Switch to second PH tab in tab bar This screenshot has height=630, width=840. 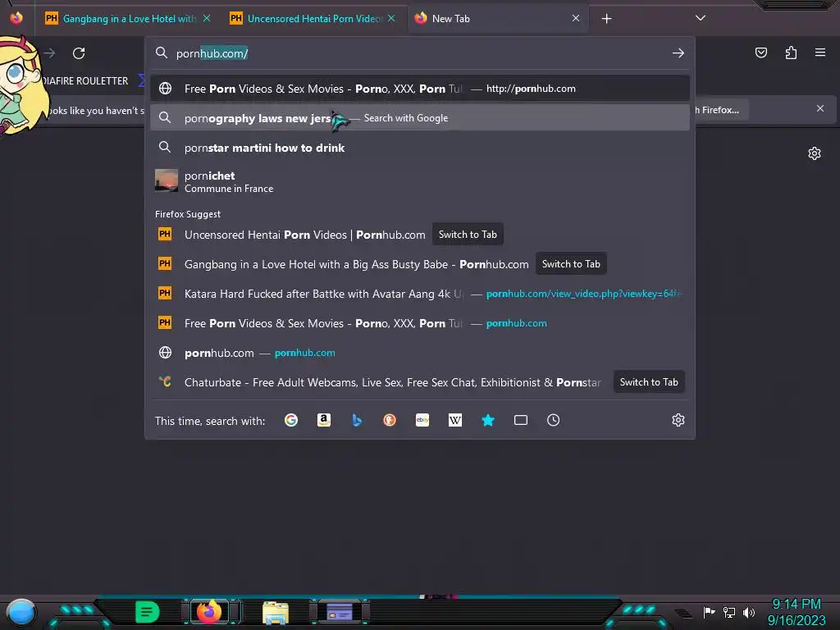coord(314,19)
